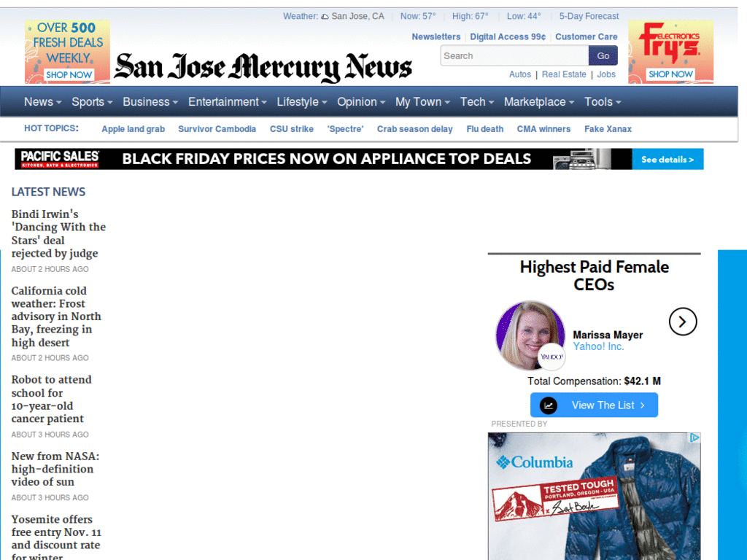Open the Newsletters link
Viewport: 747px width, 560px height.
[x=436, y=36]
